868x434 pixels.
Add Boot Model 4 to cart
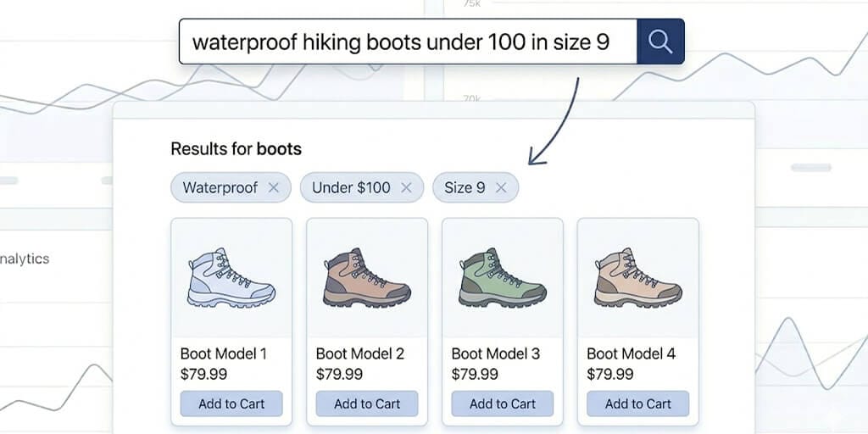coord(638,403)
